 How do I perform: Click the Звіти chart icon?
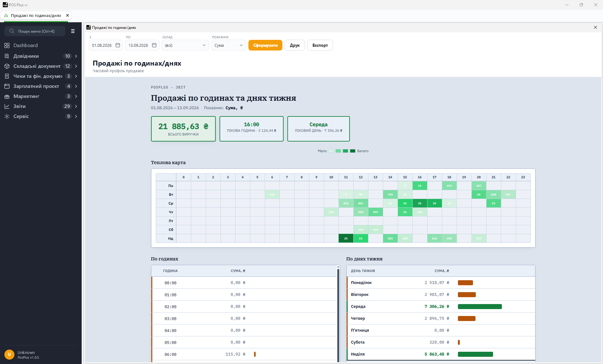(x=7, y=106)
